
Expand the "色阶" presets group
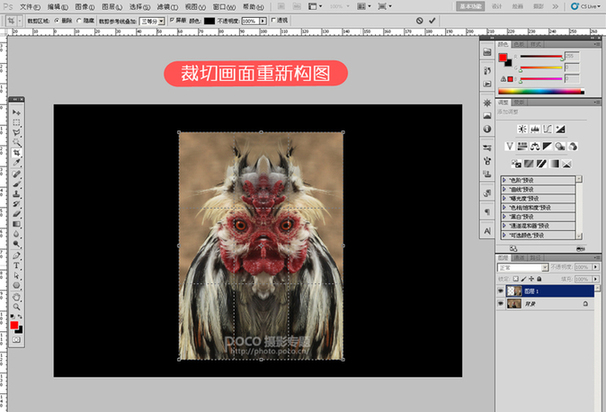(505, 181)
